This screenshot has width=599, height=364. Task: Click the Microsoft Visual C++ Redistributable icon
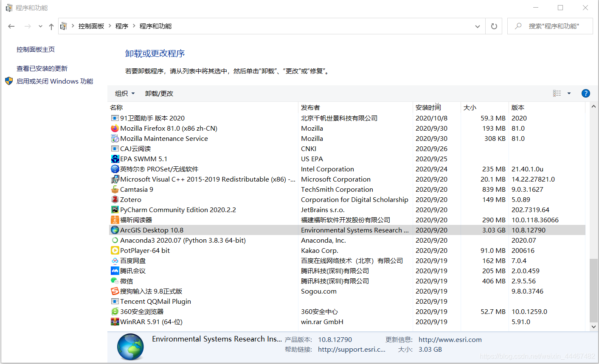(115, 179)
